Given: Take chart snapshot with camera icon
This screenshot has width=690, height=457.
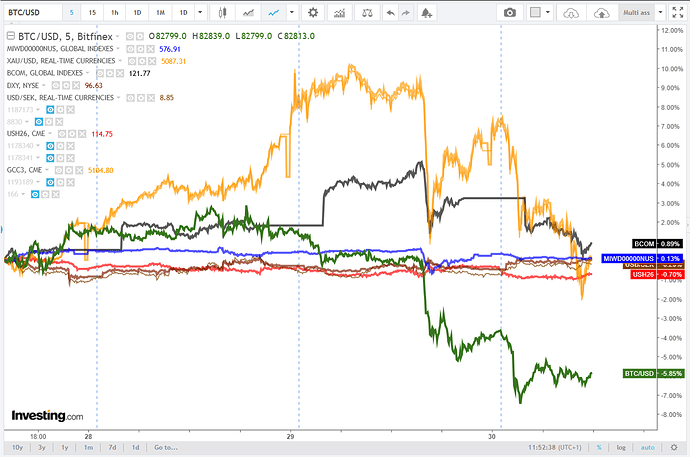Looking at the screenshot, I should point(510,13).
